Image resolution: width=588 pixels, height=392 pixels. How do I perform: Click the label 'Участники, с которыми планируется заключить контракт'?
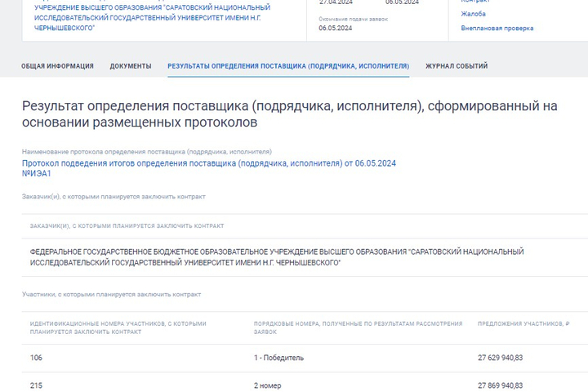(111, 295)
